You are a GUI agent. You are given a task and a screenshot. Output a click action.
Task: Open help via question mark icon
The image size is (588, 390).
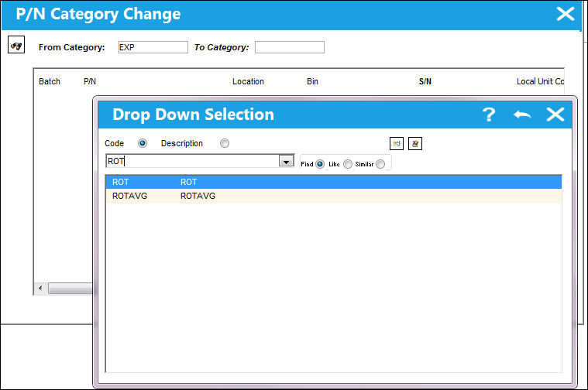489,115
